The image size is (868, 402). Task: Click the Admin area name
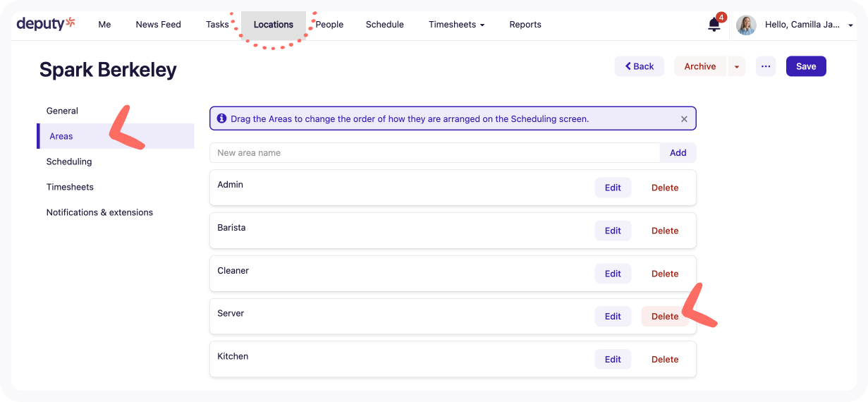(x=231, y=185)
